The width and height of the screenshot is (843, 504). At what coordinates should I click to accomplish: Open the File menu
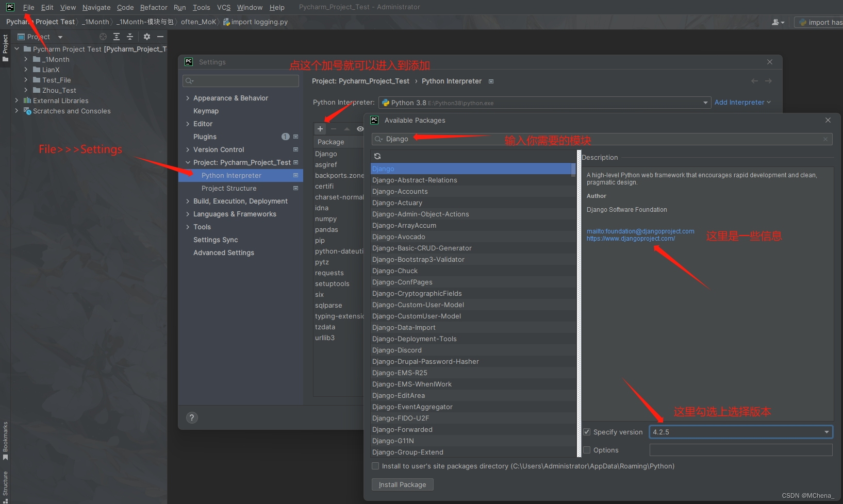click(28, 7)
